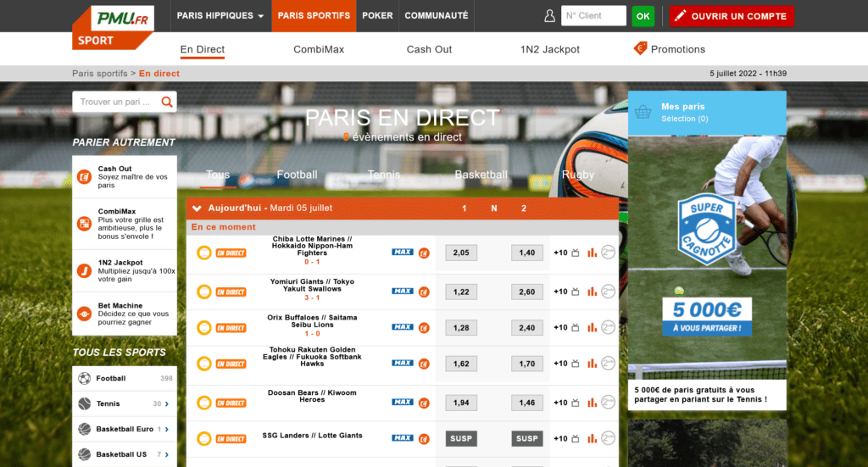The width and height of the screenshot is (868, 467).
Task: Click cash out icon on SSG Landers row
Action: [424, 439]
